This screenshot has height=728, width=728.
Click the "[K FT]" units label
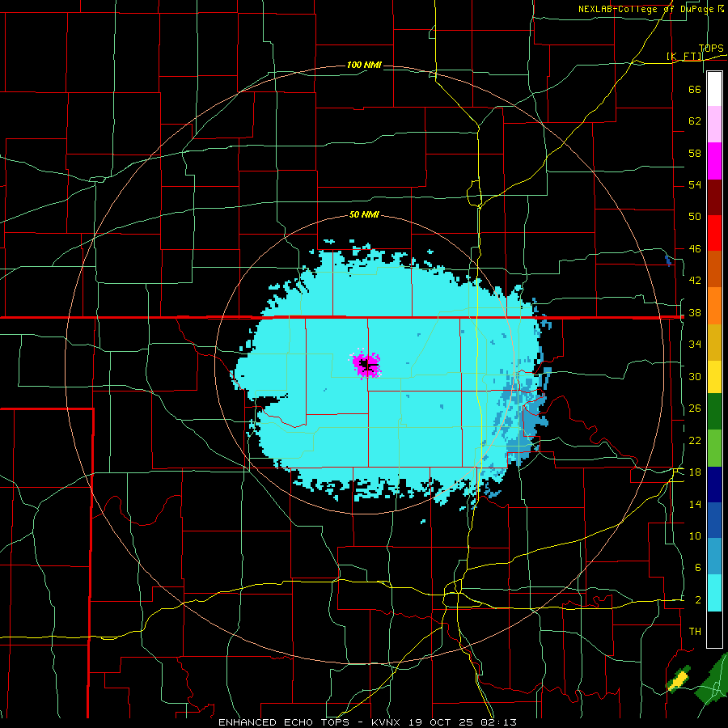coord(685,57)
